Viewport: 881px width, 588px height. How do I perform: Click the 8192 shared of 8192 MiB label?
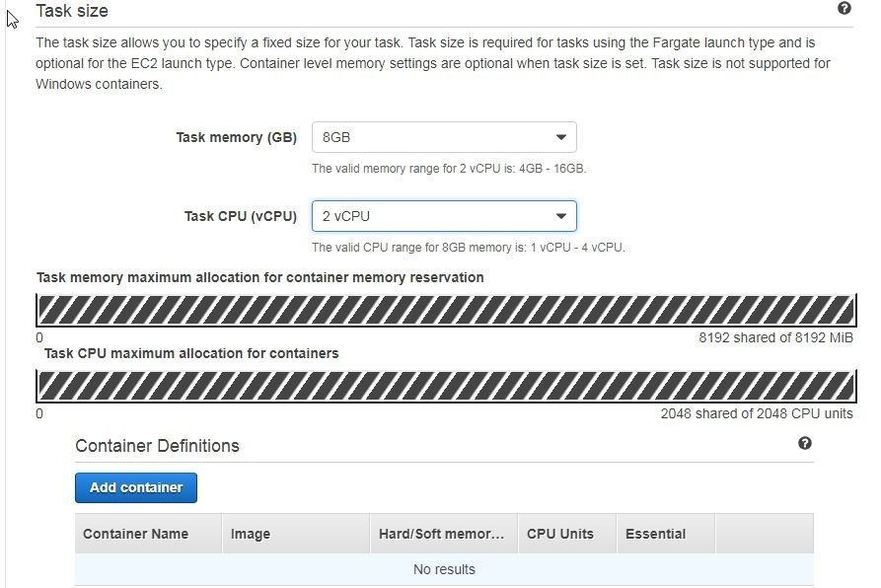pos(775,337)
